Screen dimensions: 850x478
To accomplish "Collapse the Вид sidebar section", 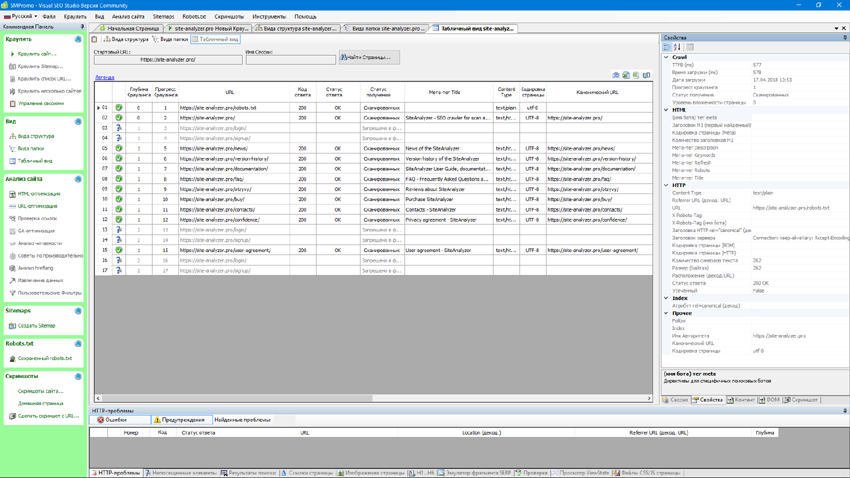I will (x=78, y=121).
